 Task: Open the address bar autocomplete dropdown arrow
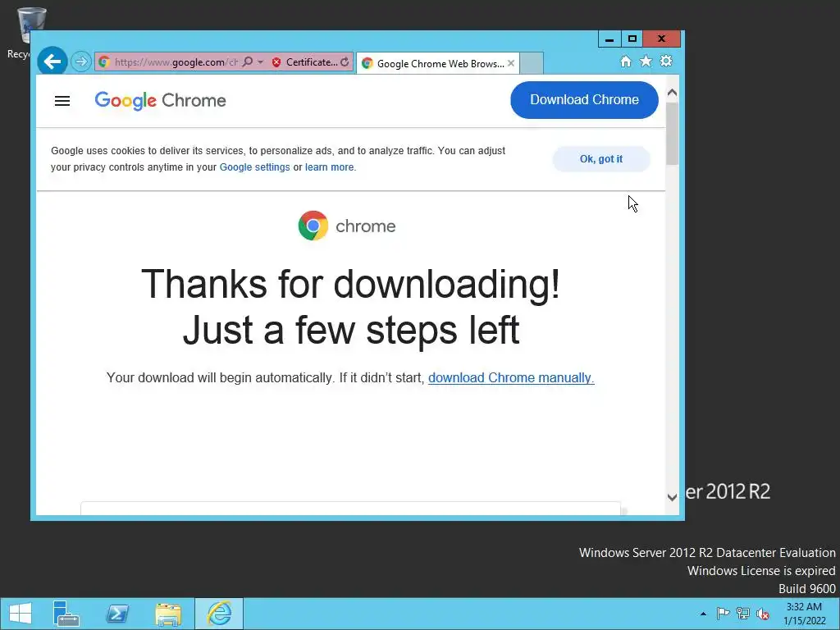(260, 62)
